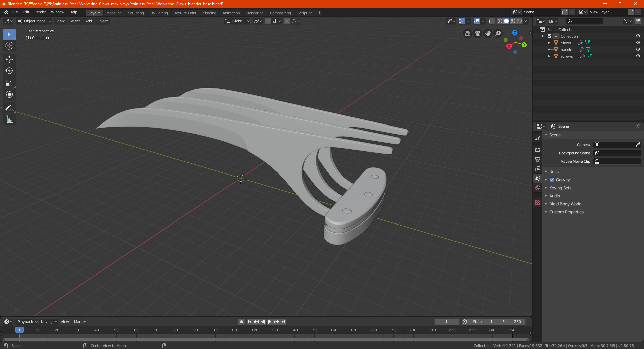This screenshot has height=349, width=644.
Task: Hide the Collection in viewport
Action: click(x=638, y=36)
